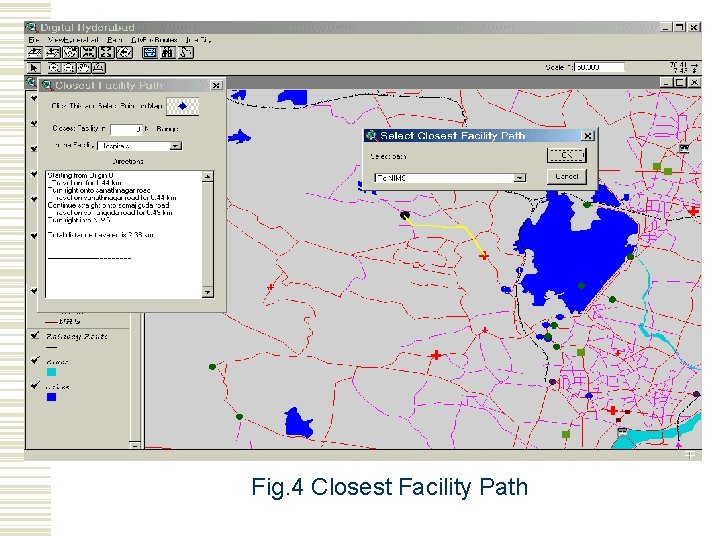720x540 pixels.
Task: Maximize the inner map window
Action: point(680,83)
